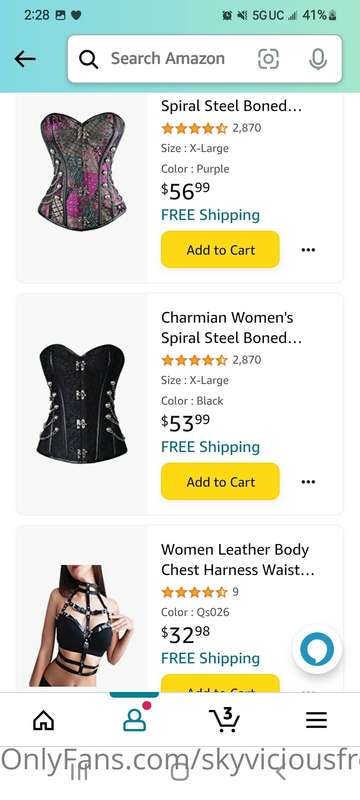View the black corset product image
Viewport: 360px width, 800px height.
click(x=82, y=403)
